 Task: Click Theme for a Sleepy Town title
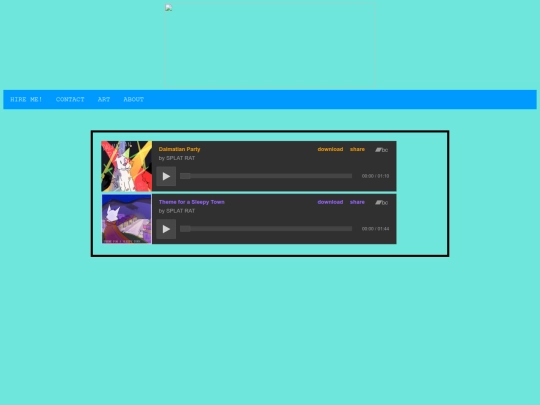(x=192, y=202)
